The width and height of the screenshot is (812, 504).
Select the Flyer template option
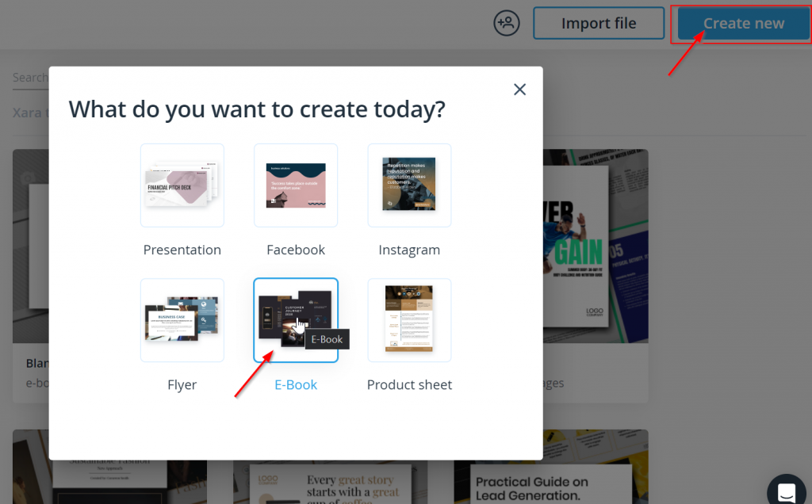pos(182,320)
